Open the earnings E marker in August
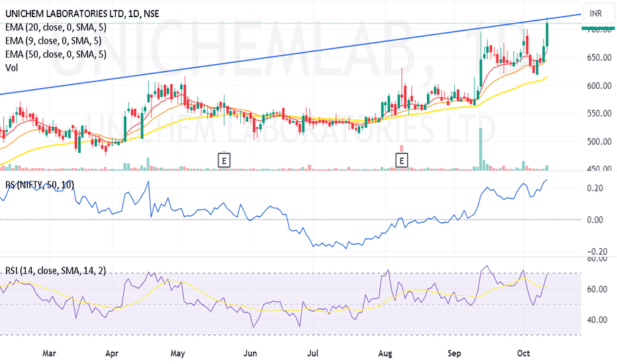Screen dimensions: 617x364 click(401, 161)
